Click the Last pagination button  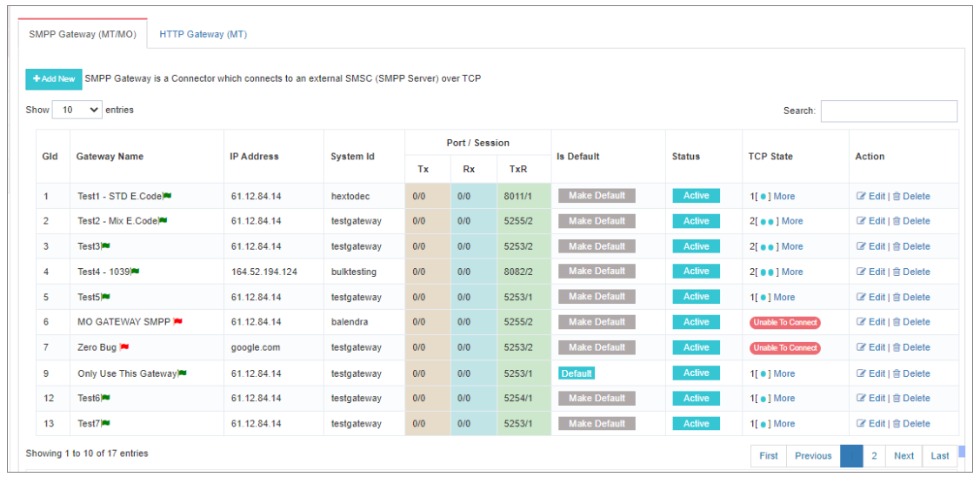click(940, 456)
